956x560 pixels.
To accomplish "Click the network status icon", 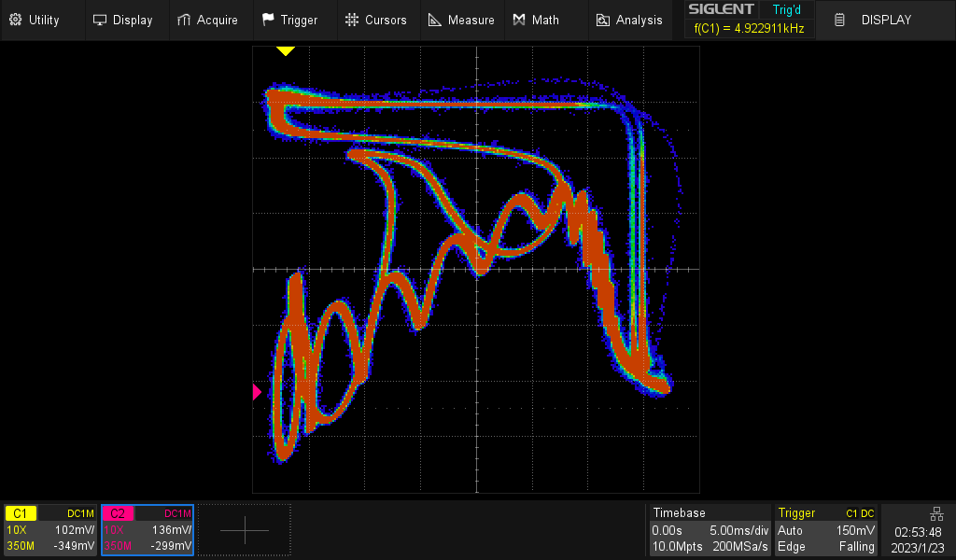I will point(936,513).
